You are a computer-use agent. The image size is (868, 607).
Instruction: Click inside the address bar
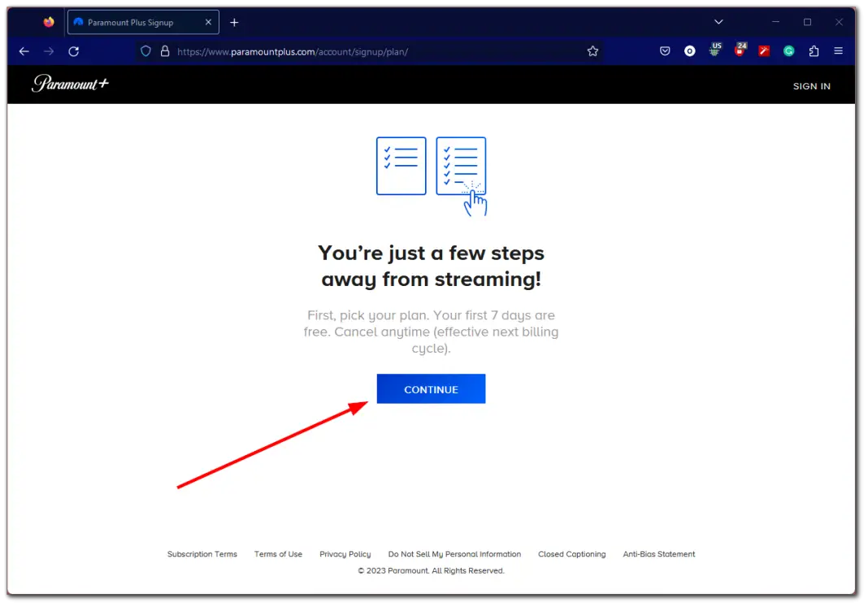tap(366, 51)
